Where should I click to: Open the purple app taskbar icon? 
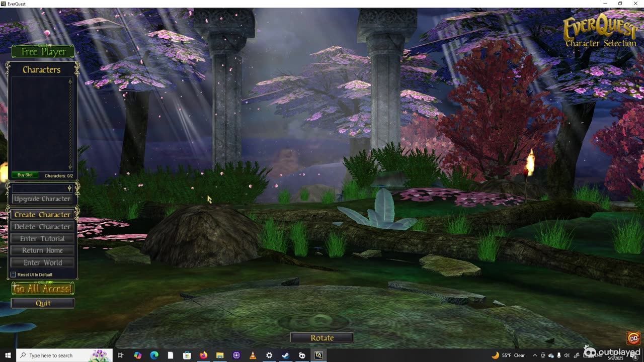pyautogui.click(x=236, y=355)
